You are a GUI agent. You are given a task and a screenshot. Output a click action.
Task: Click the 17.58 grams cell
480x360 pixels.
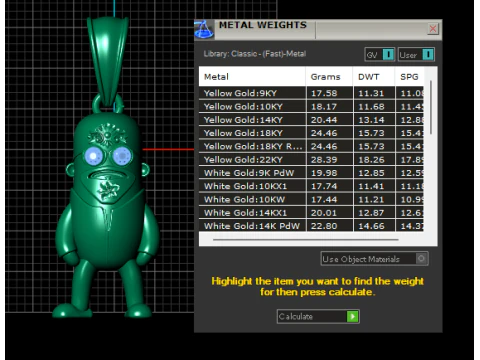pyautogui.click(x=330, y=93)
